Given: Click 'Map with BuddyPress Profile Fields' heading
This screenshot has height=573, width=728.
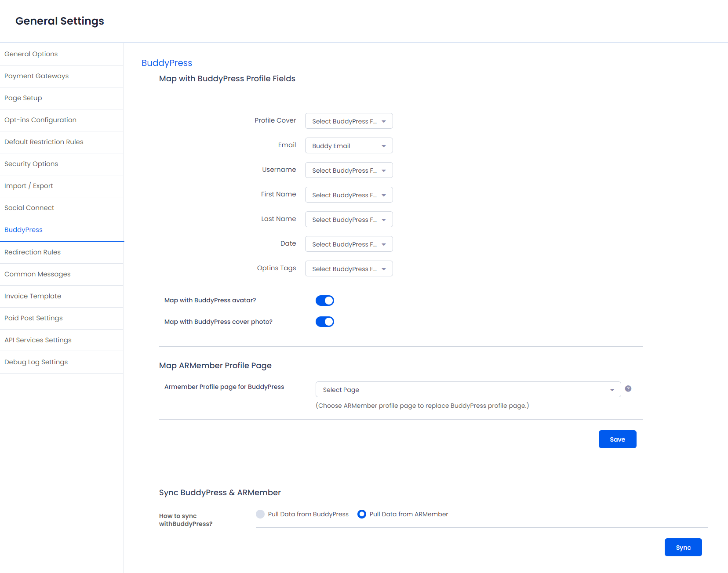Looking at the screenshot, I should 227,79.
